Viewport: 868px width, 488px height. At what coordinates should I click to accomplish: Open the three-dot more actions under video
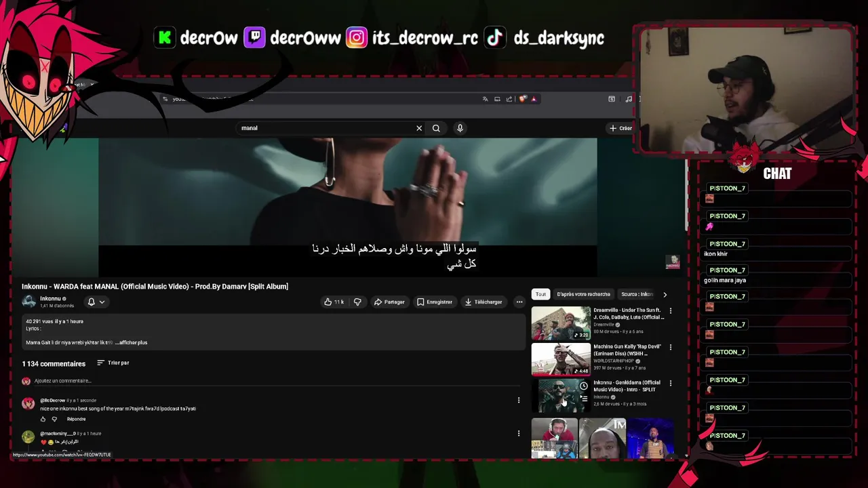click(519, 302)
